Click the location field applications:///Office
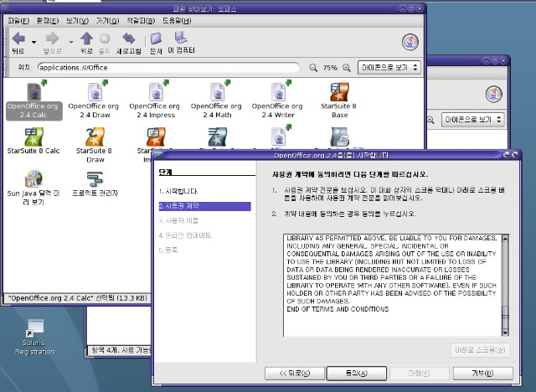Screen dimensions: 536x392 (168, 68)
